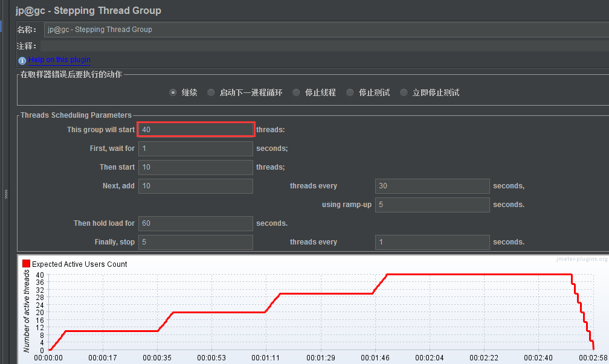Edit the 'threads every 30 seconds' value
This screenshot has width=609, height=364.
pyautogui.click(x=432, y=186)
